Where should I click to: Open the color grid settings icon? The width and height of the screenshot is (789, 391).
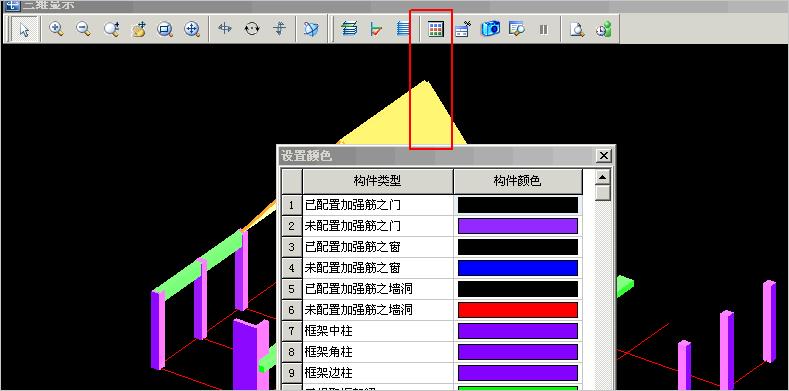coord(436,29)
